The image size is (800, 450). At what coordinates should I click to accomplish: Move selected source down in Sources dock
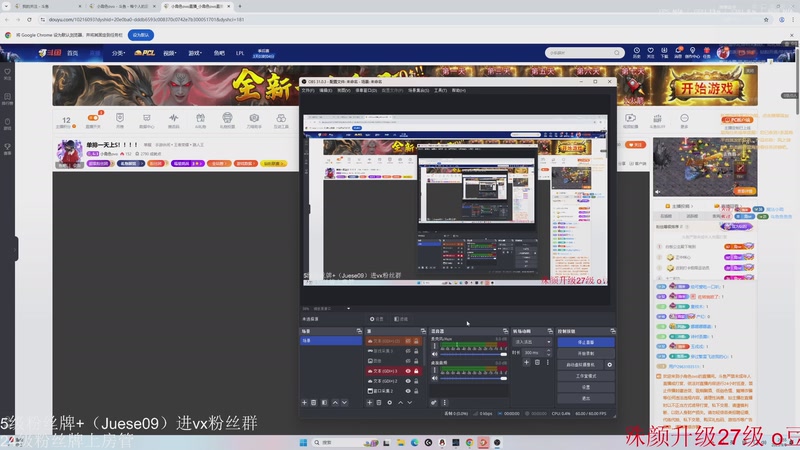tap(410, 403)
